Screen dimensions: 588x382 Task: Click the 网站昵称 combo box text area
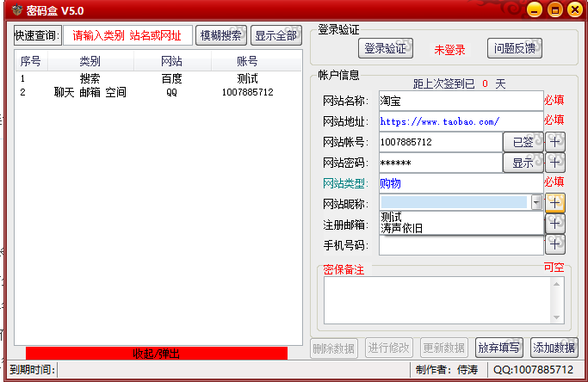[454, 202]
